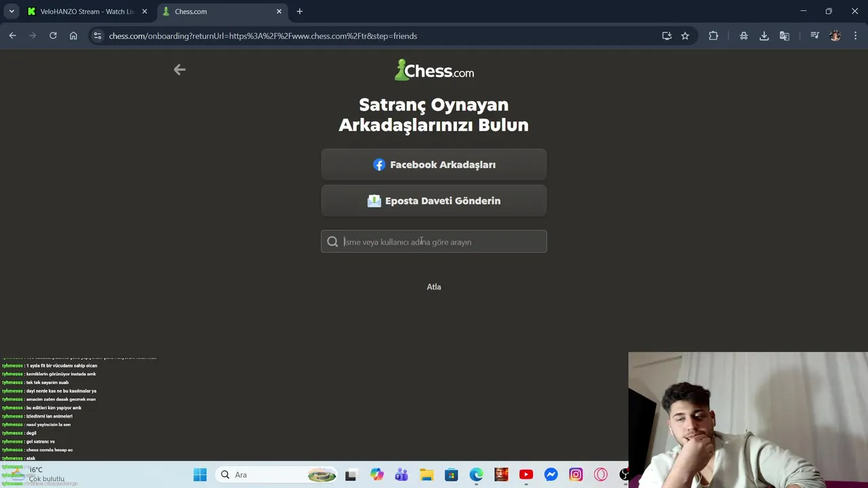This screenshot has width=868, height=488.
Task: Click the magnifier icon in the search field
Action: pyautogui.click(x=332, y=242)
